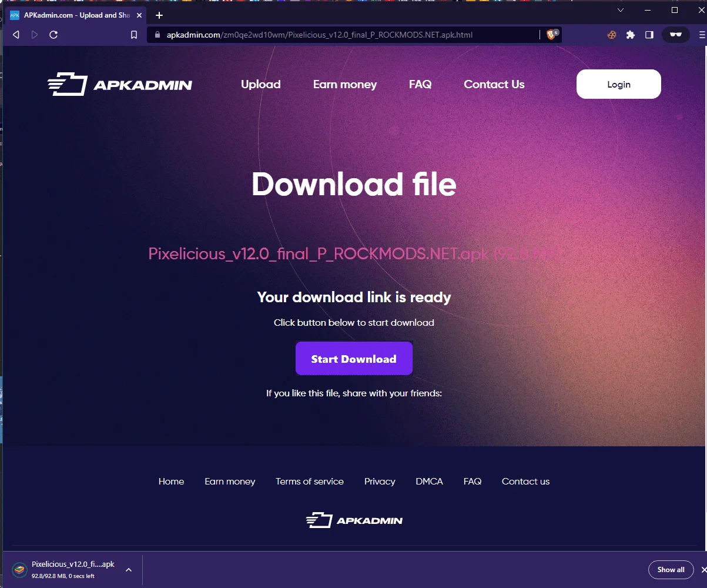Click the browser back arrow
Image resolution: width=707 pixels, height=588 pixels.
(x=16, y=35)
